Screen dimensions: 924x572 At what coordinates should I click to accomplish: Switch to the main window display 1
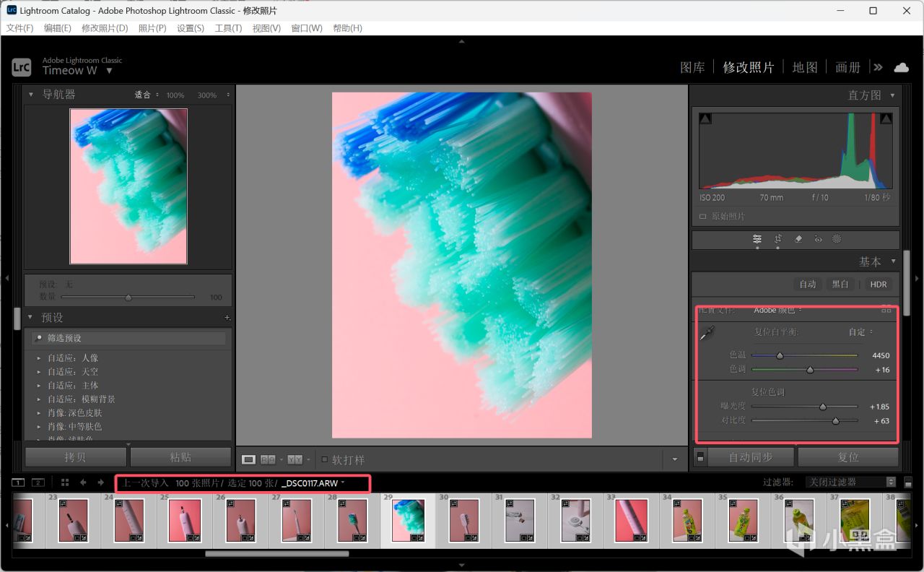click(x=19, y=482)
